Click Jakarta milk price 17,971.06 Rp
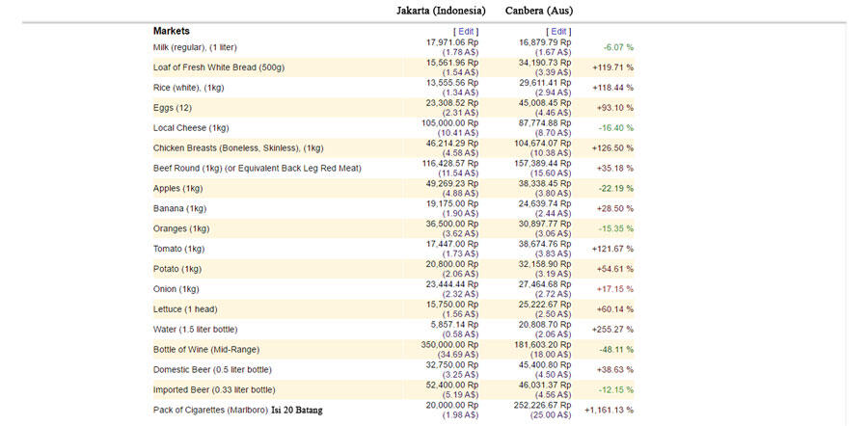Image resolution: width=868 pixels, height=426 pixels. [x=452, y=42]
